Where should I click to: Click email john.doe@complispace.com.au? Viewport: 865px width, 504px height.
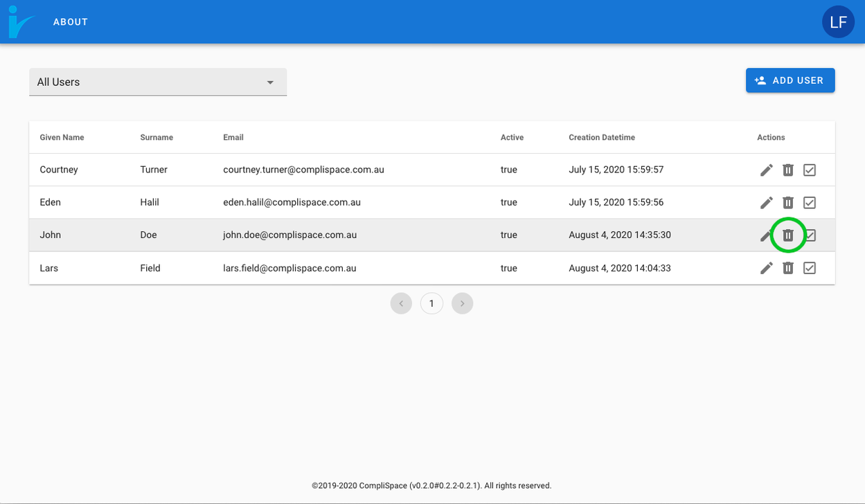[289, 235]
